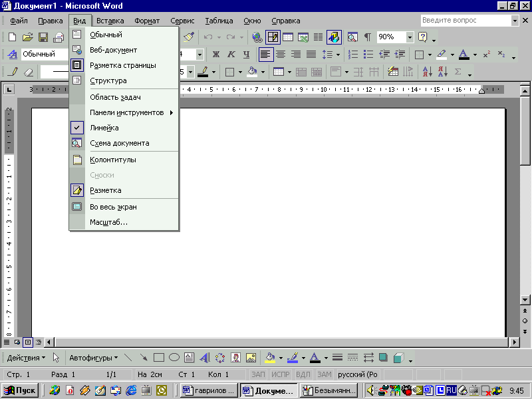The width and height of the screenshot is (532, 399).
Task: Insert a hyperlink with globe icon
Action: (257, 37)
